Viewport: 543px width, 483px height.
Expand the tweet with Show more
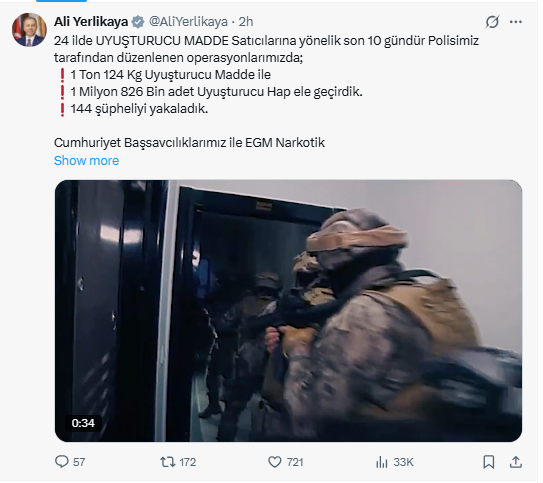click(x=87, y=161)
